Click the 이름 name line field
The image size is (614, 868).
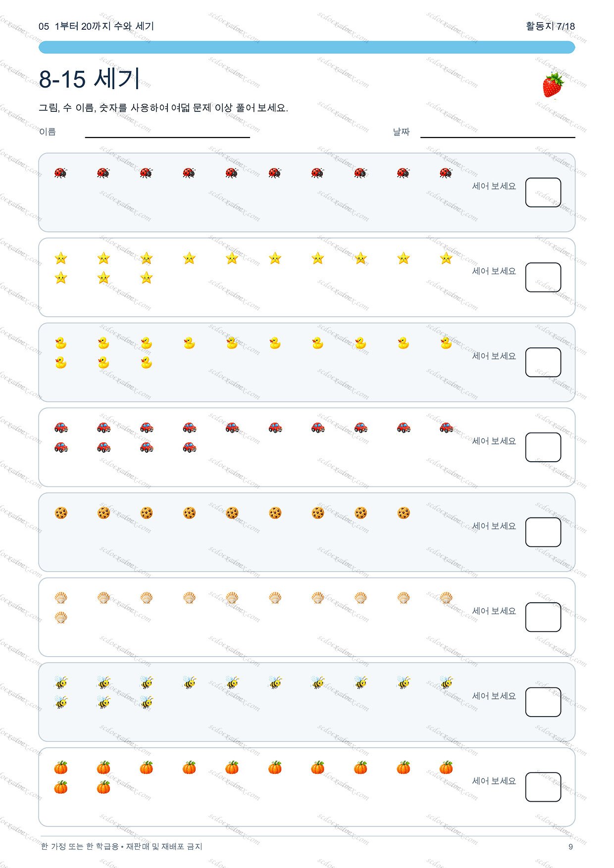[167, 133]
